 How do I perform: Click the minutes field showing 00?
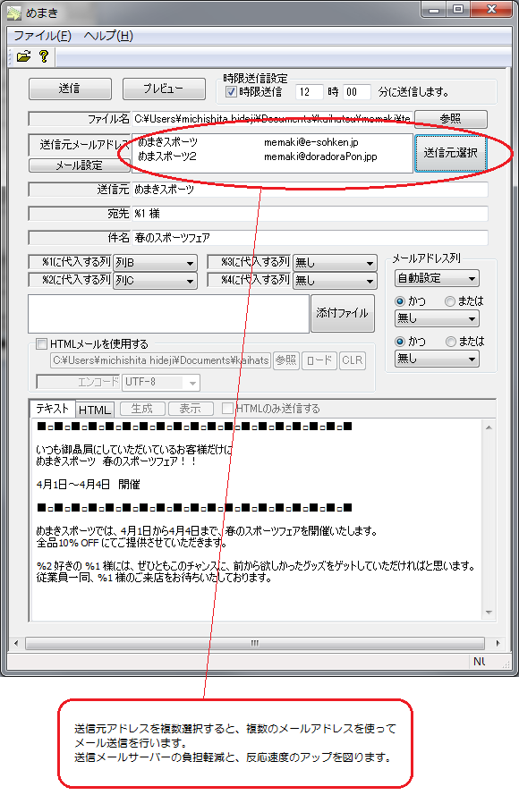(x=357, y=92)
